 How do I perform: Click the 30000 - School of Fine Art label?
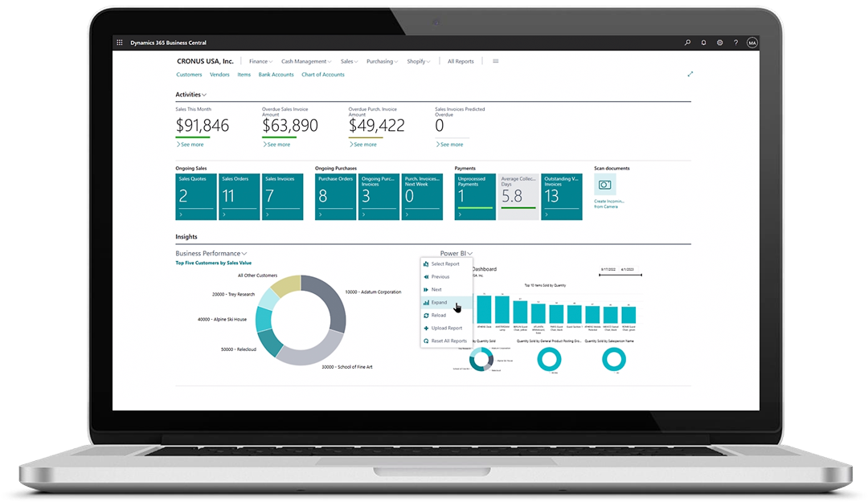(x=347, y=367)
